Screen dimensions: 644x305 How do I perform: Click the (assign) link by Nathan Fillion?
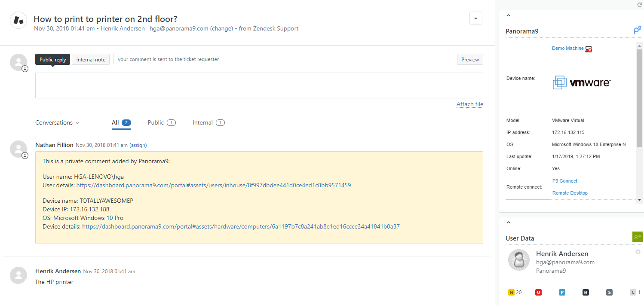point(138,145)
